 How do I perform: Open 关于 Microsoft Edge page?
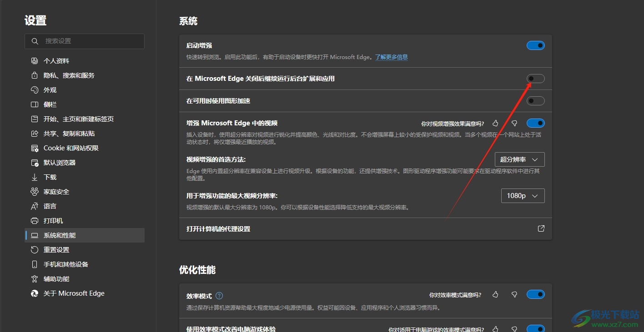click(x=85, y=293)
